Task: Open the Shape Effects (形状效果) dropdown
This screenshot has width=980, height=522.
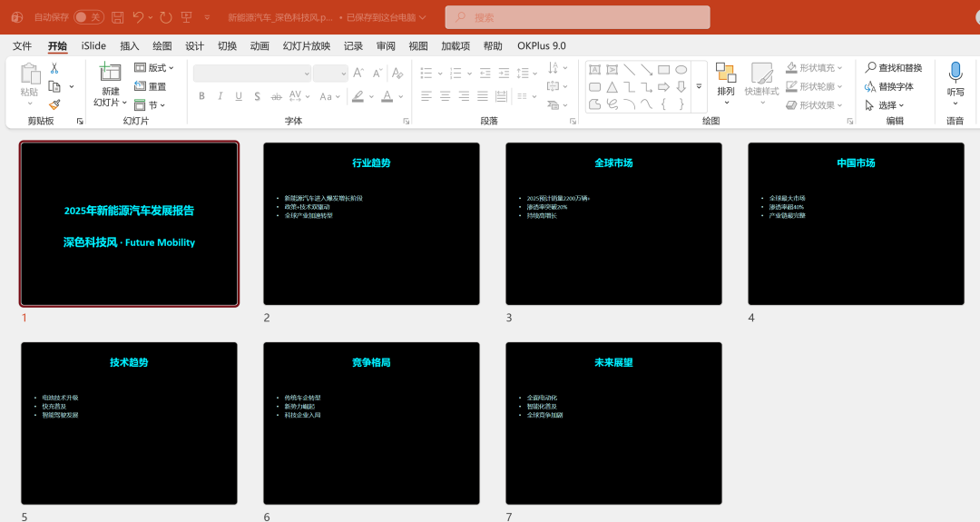Action: coord(814,105)
